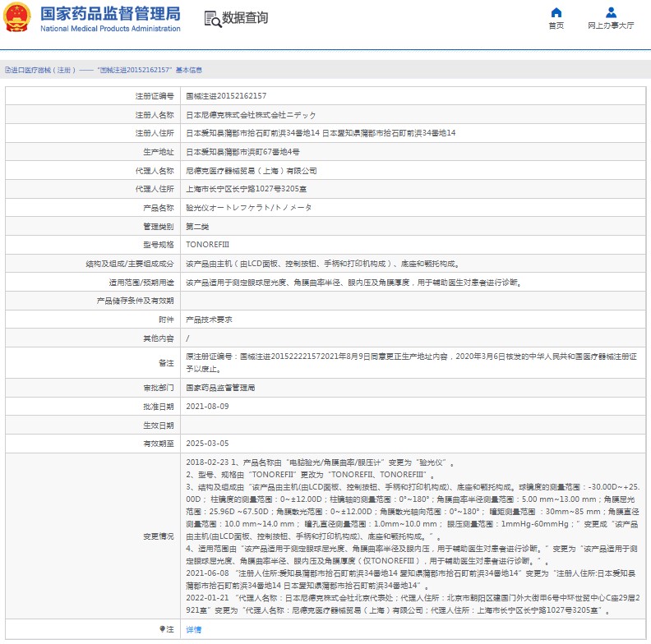Open 网上办事大厅 user icon
Image resolution: width=651 pixels, height=644 pixels.
pos(611,12)
